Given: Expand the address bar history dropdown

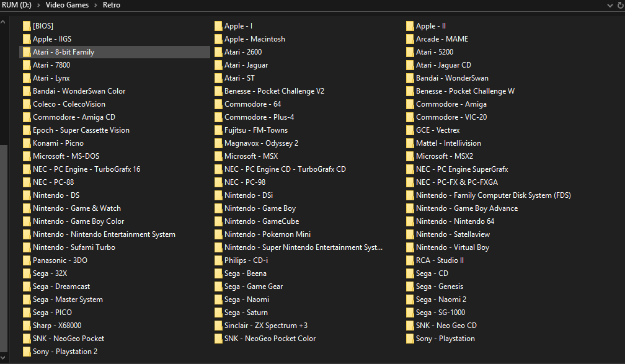Looking at the screenshot, I should 609,6.
